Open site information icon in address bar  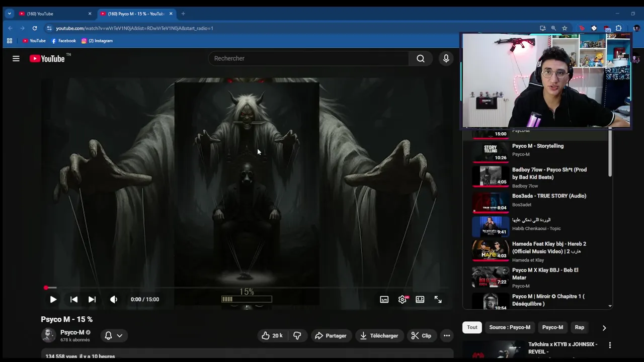pos(49,28)
